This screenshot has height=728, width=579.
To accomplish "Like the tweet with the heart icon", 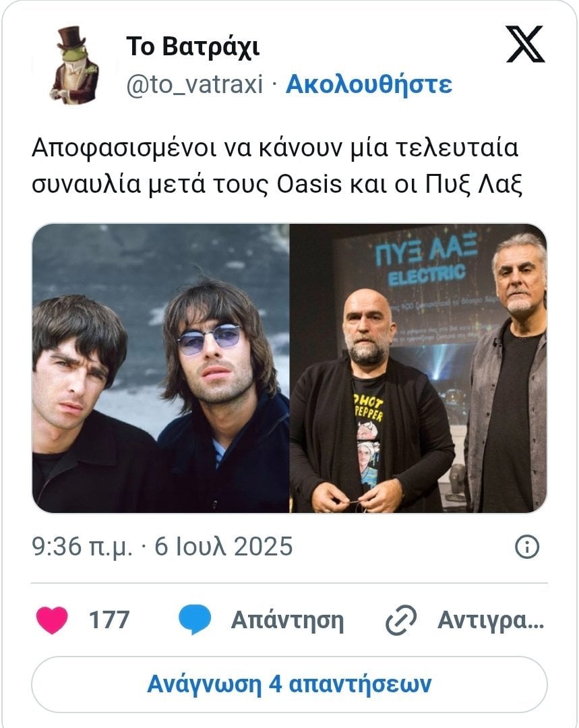I will (x=52, y=620).
